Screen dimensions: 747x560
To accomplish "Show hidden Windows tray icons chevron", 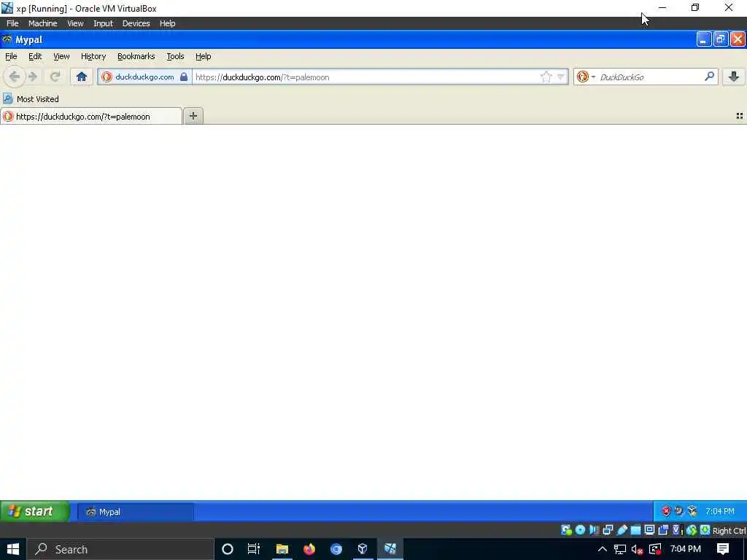I will pyautogui.click(x=602, y=549).
